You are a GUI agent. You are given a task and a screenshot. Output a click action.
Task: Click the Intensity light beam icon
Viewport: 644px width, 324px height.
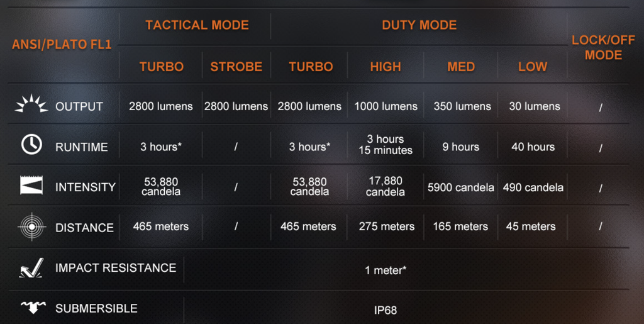pyautogui.click(x=31, y=186)
